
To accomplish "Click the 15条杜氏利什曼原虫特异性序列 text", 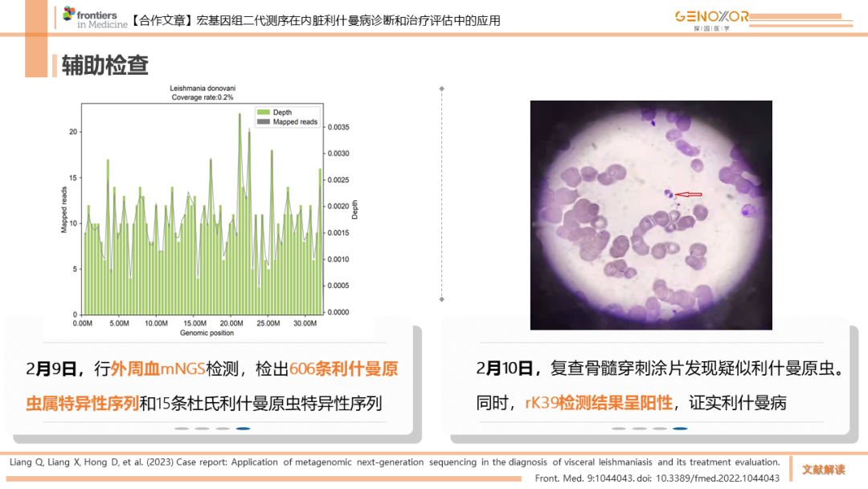I will point(268,403).
